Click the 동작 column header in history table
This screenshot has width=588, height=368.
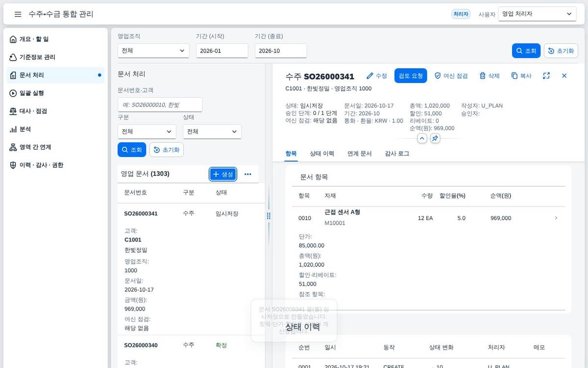(x=389, y=347)
